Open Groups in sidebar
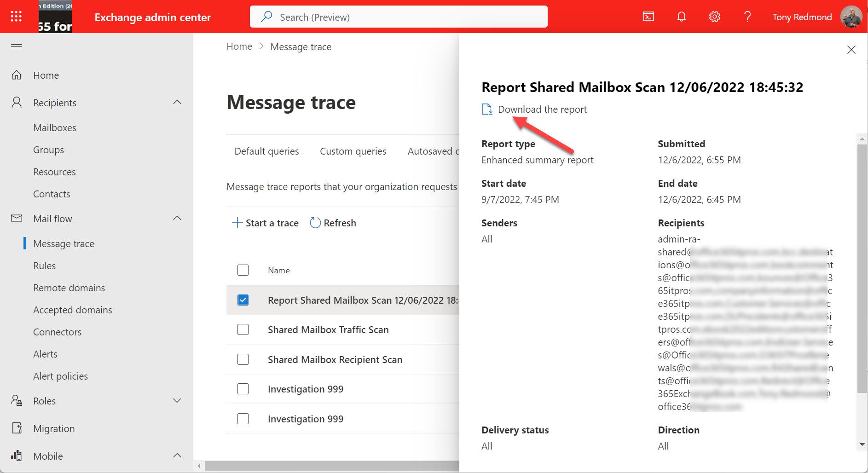 48,150
